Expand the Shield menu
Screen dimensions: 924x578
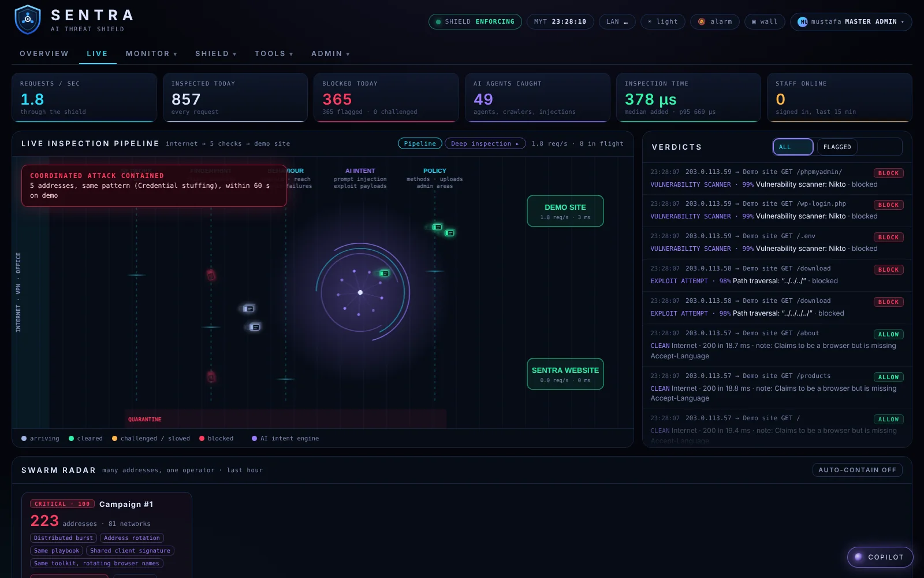coord(216,54)
